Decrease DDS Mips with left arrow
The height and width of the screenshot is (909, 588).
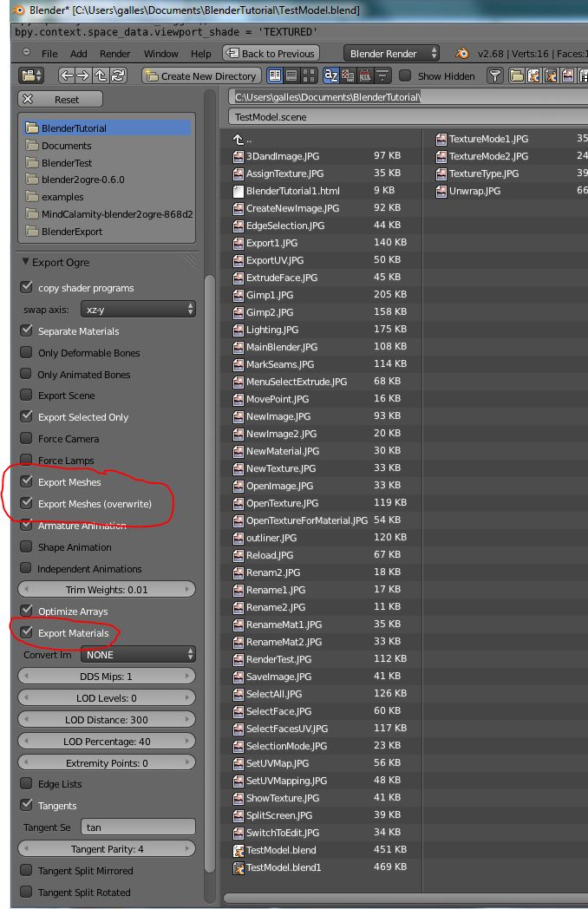tap(26, 676)
